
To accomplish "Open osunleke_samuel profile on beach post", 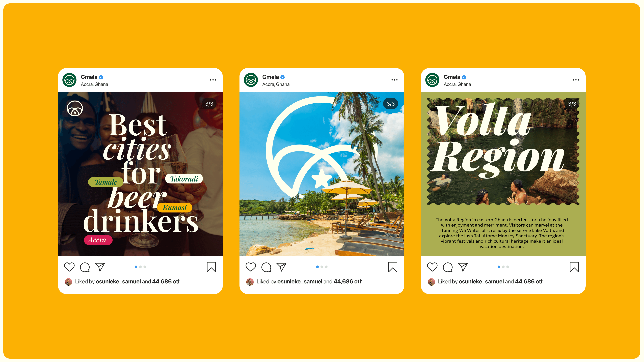I will point(300,282).
